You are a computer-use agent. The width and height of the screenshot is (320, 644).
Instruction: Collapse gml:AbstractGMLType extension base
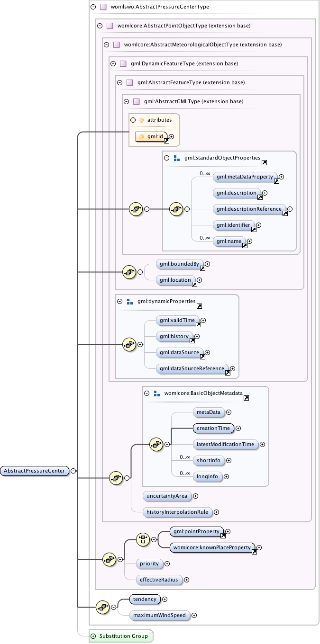(x=126, y=101)
